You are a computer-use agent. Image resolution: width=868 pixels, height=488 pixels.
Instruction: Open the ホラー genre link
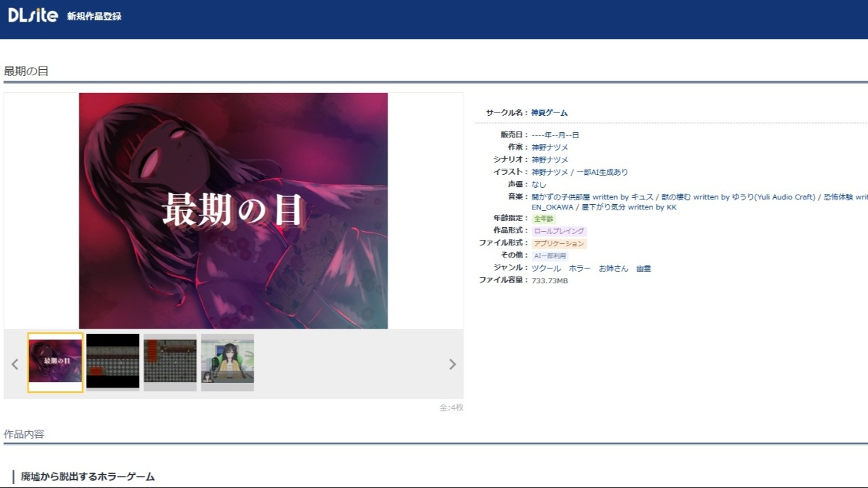point(580,268)
